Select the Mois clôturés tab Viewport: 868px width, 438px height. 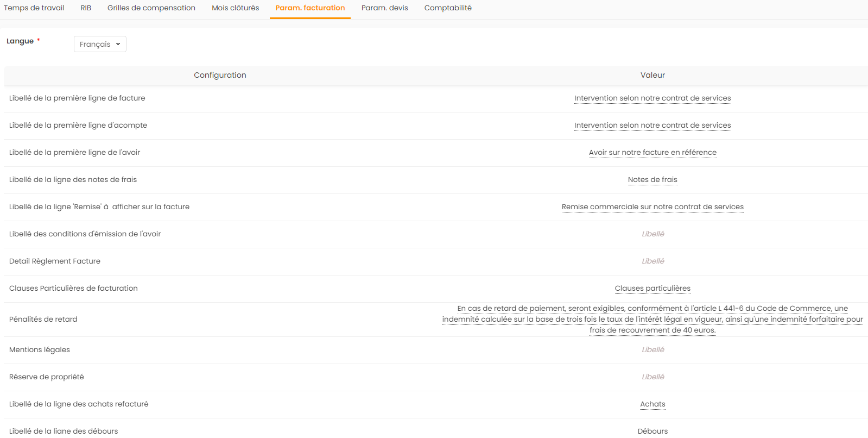click(x=235, y=8)
